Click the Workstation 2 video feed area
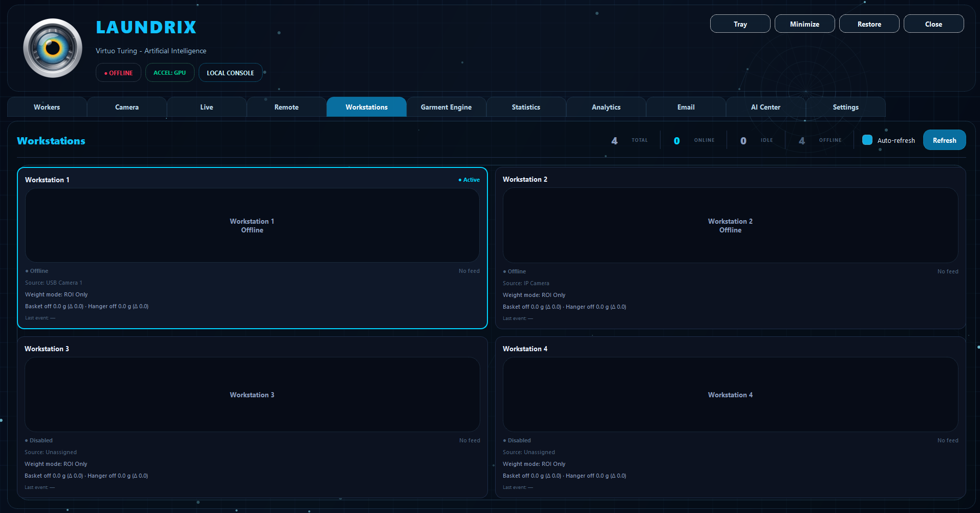Screen dimensions: 980x513 coord(730,225)
